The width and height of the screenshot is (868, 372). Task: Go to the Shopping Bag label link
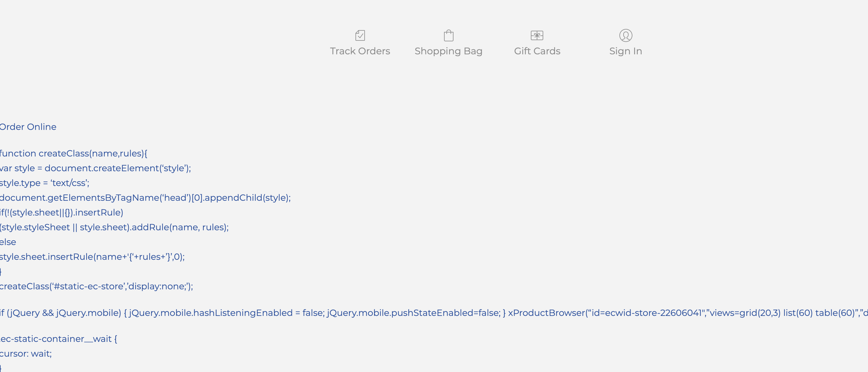tap(448, 51)
